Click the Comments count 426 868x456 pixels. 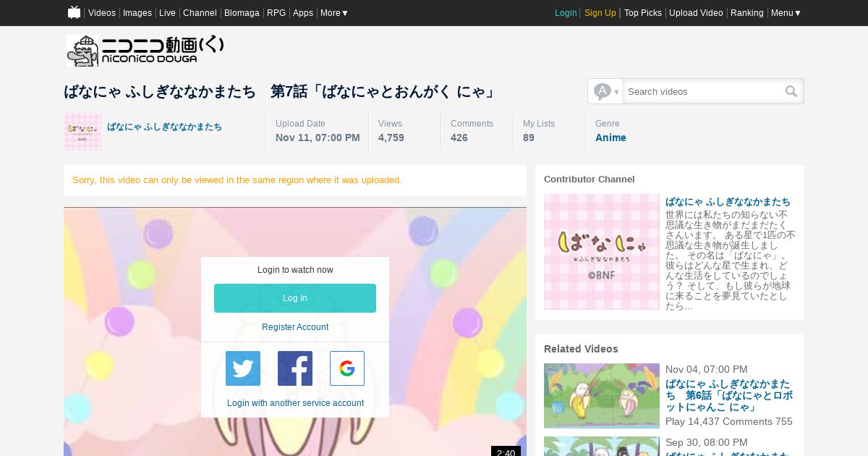coord(459,138)
